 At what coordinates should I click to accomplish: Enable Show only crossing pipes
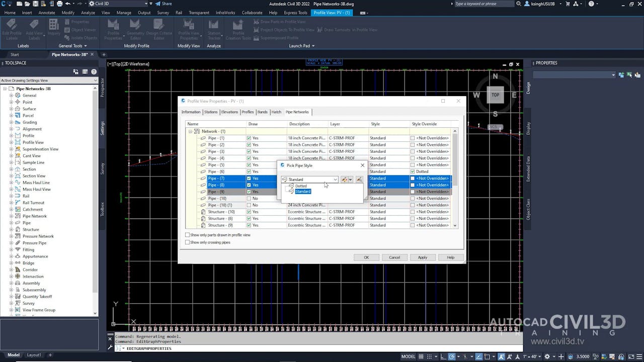point(187,242)
